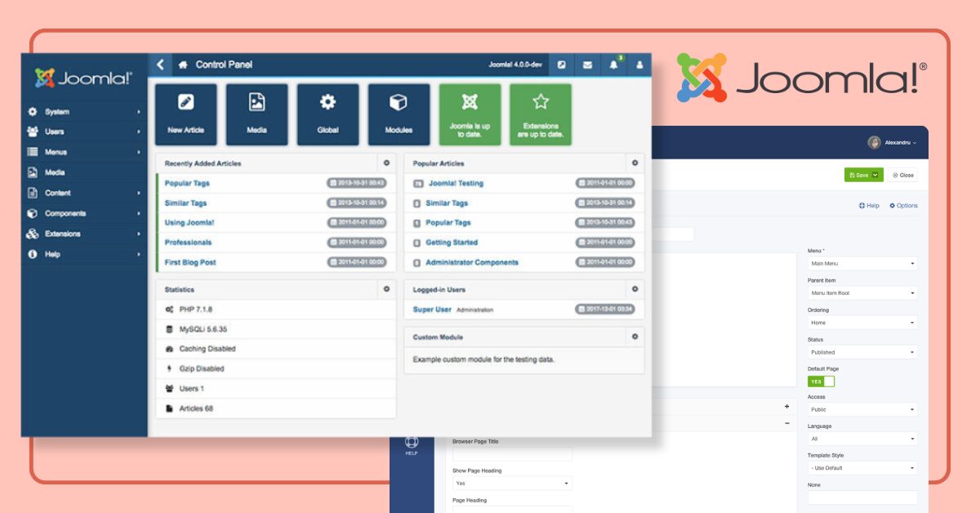
Task: Toggle the Default Page YES switch
Action: pos(821,381)
